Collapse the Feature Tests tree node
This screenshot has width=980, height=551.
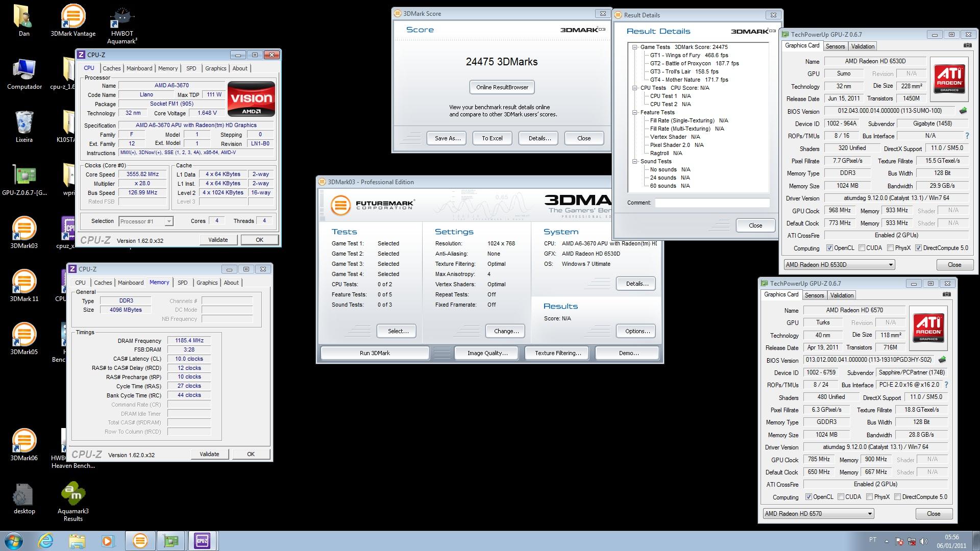tap(635, 112)
